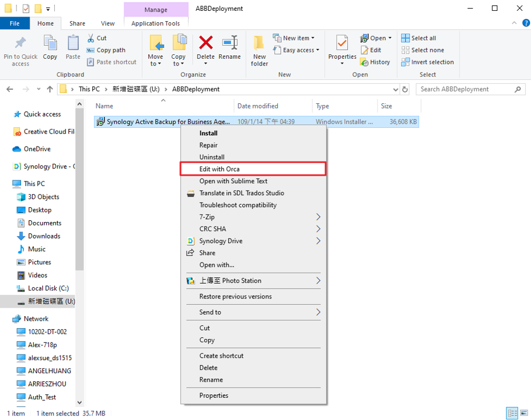Click Paste shortcut in Clipboard group

tap(112, 62)
